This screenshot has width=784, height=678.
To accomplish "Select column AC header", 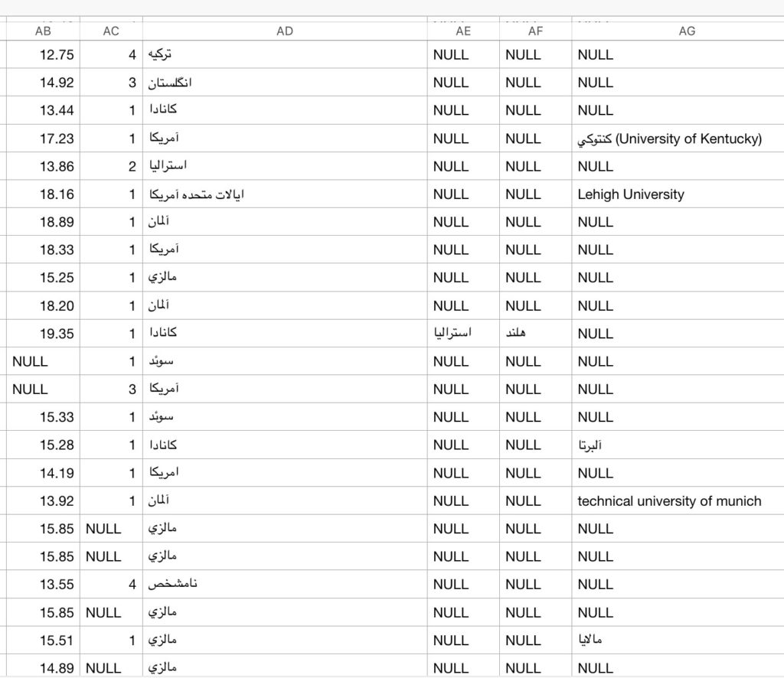I will (x=111, y=31).
